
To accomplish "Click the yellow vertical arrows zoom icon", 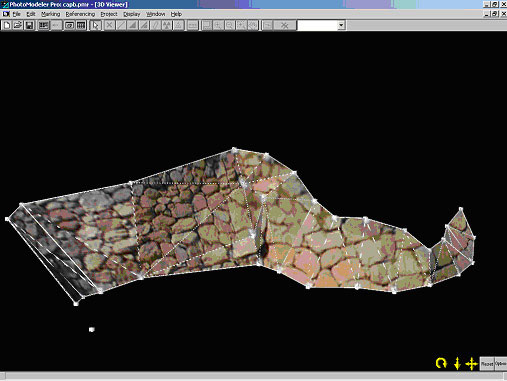I will (457, 363).
